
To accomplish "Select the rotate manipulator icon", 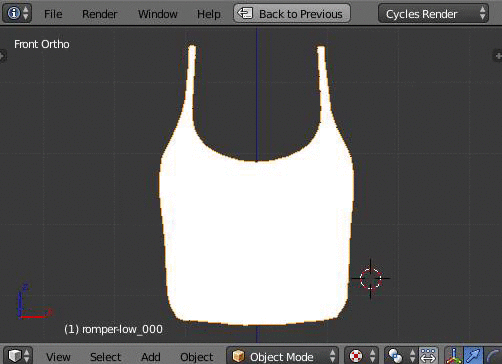I will 493,356.
